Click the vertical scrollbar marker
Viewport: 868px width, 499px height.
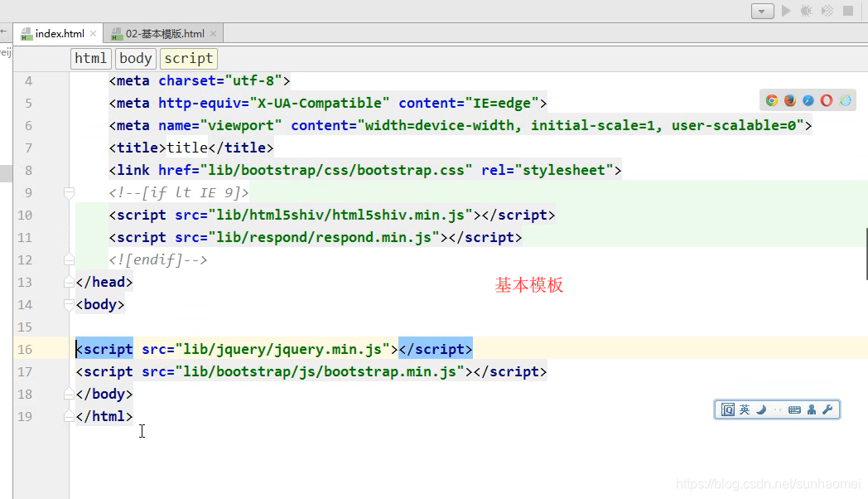[x=866, y=254]
